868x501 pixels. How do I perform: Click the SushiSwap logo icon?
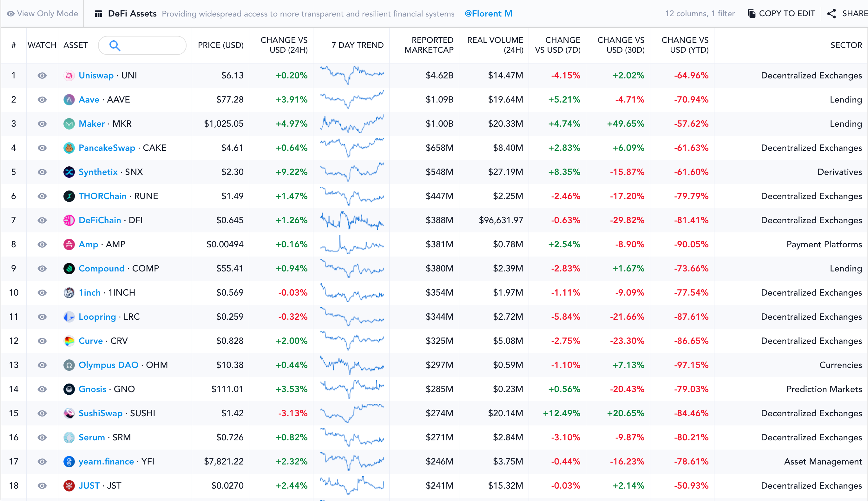(x=69, y=413)
